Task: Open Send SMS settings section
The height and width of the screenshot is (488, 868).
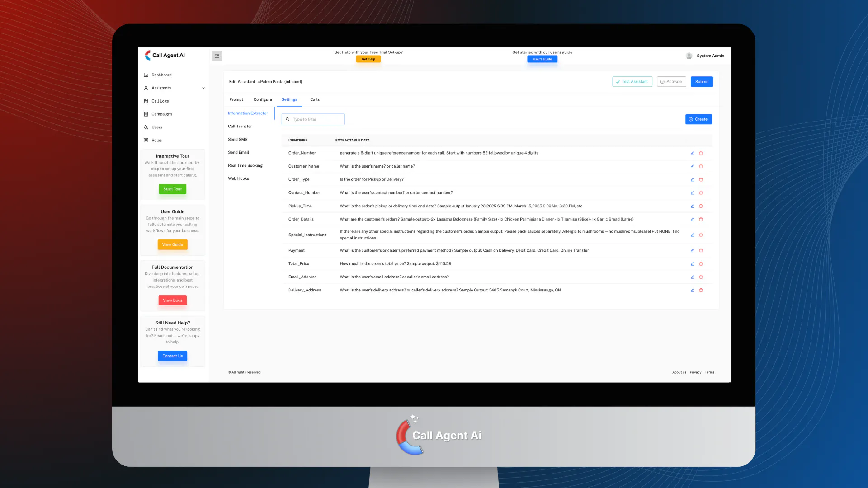Action: pyautogui.click(x=238, y=140)
